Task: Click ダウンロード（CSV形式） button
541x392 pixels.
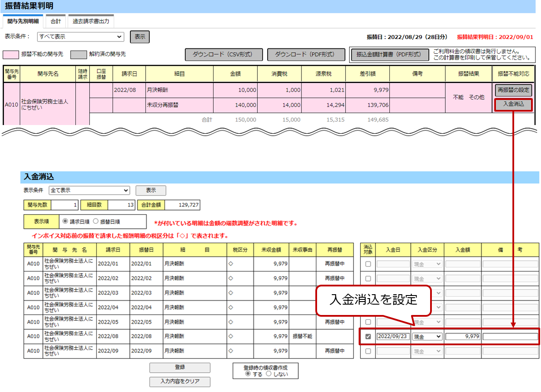Action: point(224,55)
